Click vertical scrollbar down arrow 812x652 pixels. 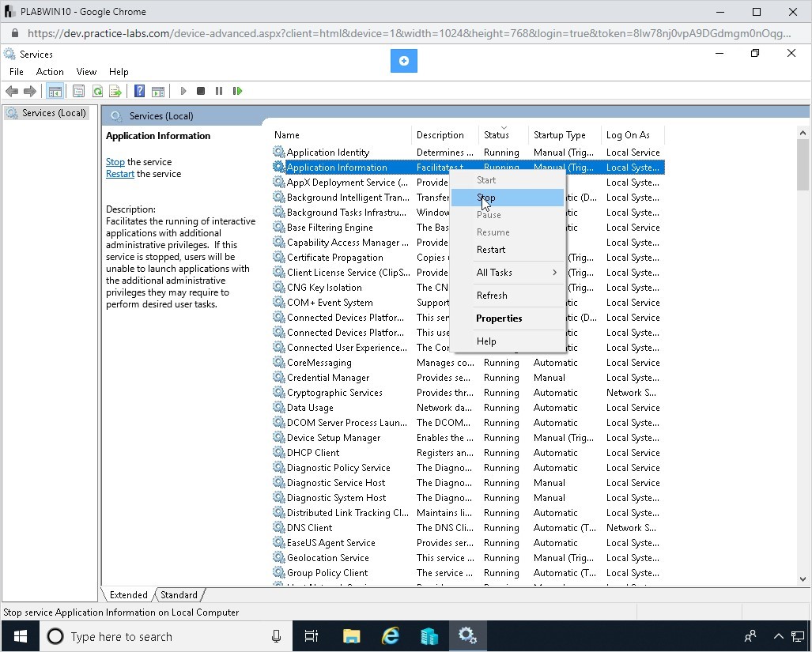[803, 579]
